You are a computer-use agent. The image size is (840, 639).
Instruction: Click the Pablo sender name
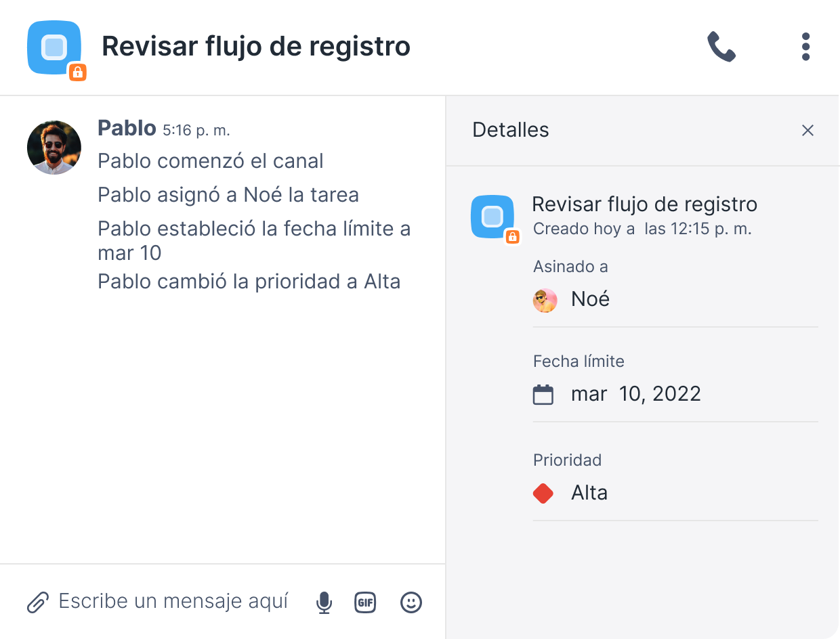point(127,128)
